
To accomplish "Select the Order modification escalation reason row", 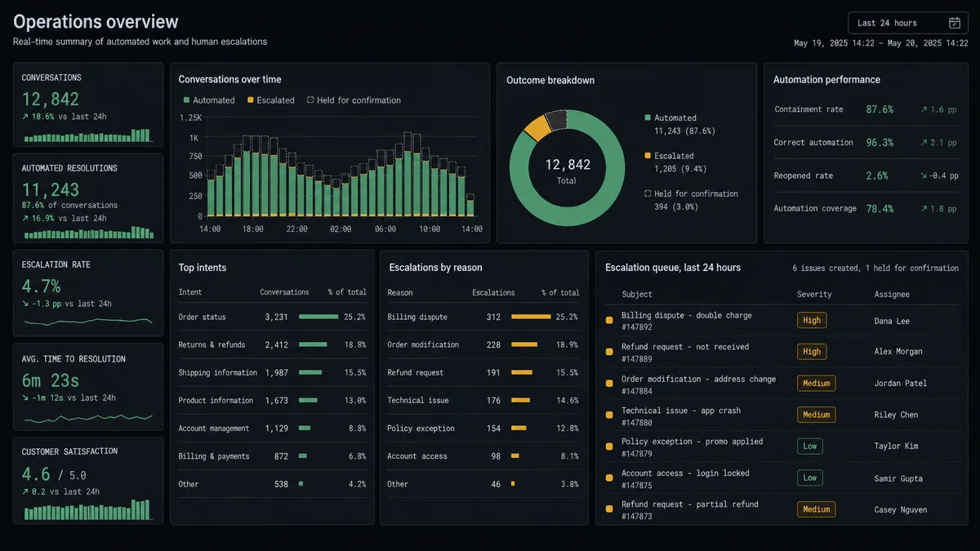I will (x=483, y=344).
